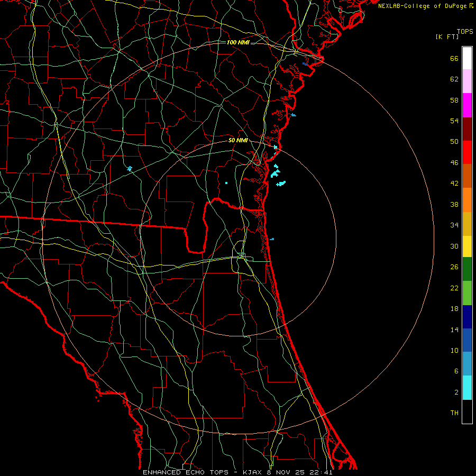Click the 50 NMI range ring label
Image resolution: width=476 pixels, height=476 pixels.
[x=238, y=140]
